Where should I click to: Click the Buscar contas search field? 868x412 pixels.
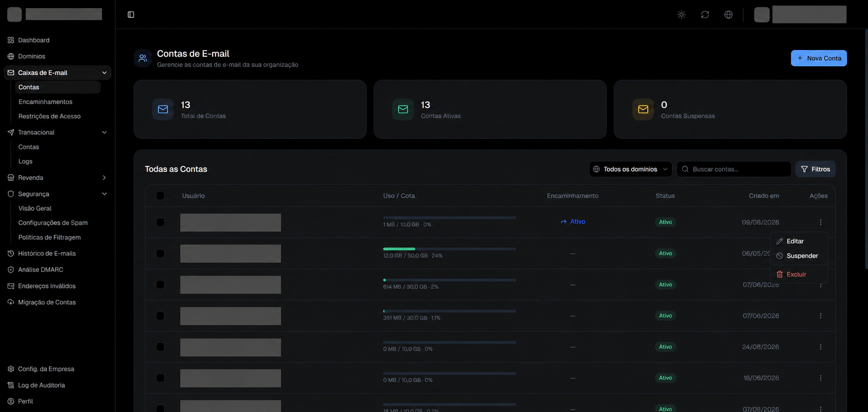tap(734, 169)
